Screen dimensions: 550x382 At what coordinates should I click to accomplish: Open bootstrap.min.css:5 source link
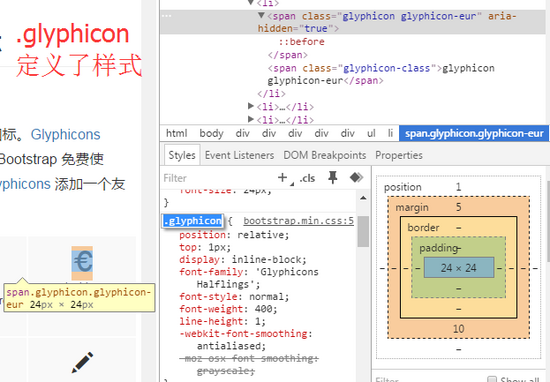(299, 221)
